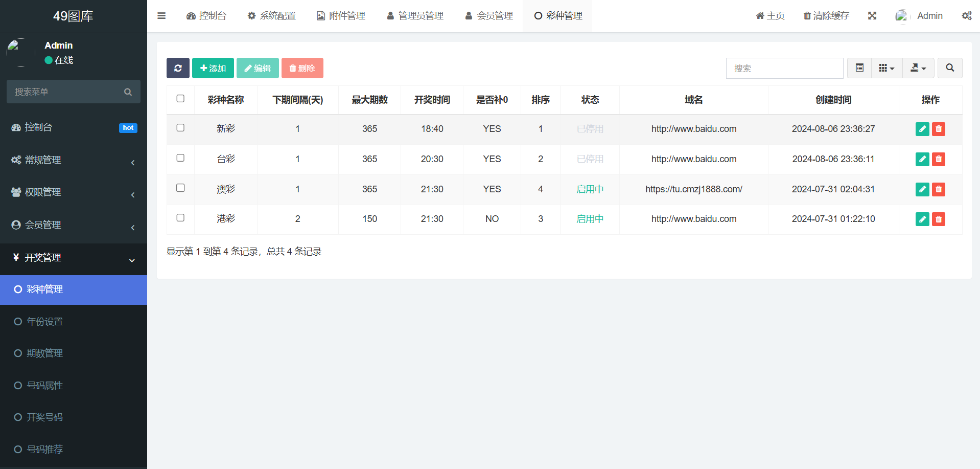Image resolution: width=980 pixels, height=469 pixels.
Task: Click the red delete icon for 台彩 row
Action: pyautogui.click(x=939, y=159)
